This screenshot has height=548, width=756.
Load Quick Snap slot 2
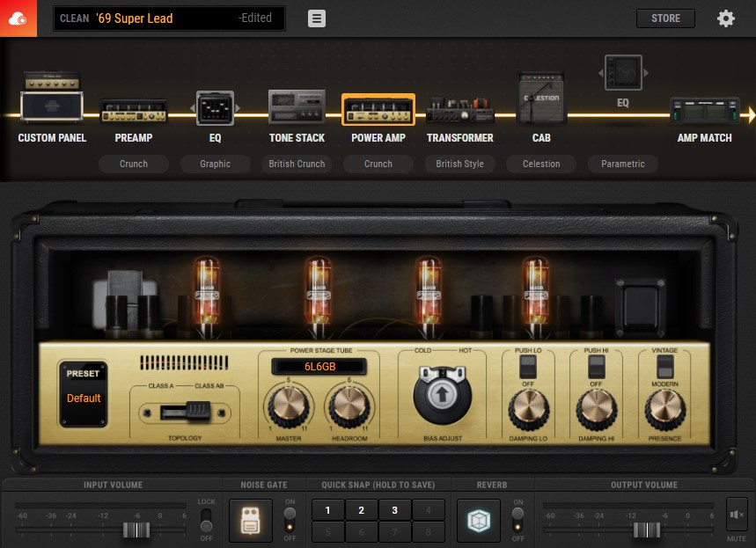click(x=361, y=510)
